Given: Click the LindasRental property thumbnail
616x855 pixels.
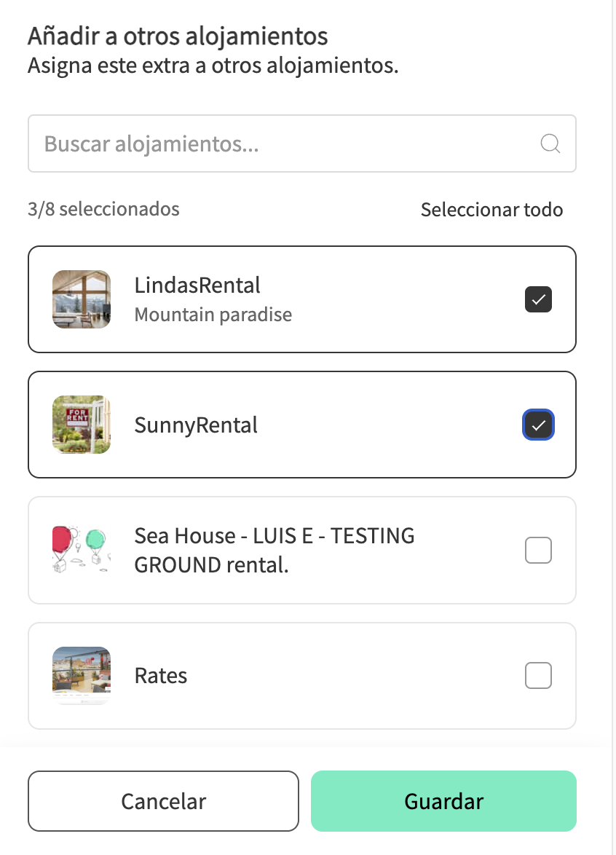Looking at the screenshot, I should (x=82, y=299).
